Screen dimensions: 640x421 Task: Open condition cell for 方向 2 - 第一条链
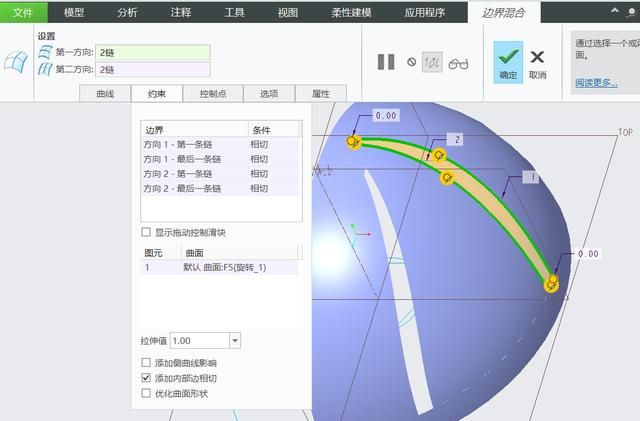coord(273,174)
